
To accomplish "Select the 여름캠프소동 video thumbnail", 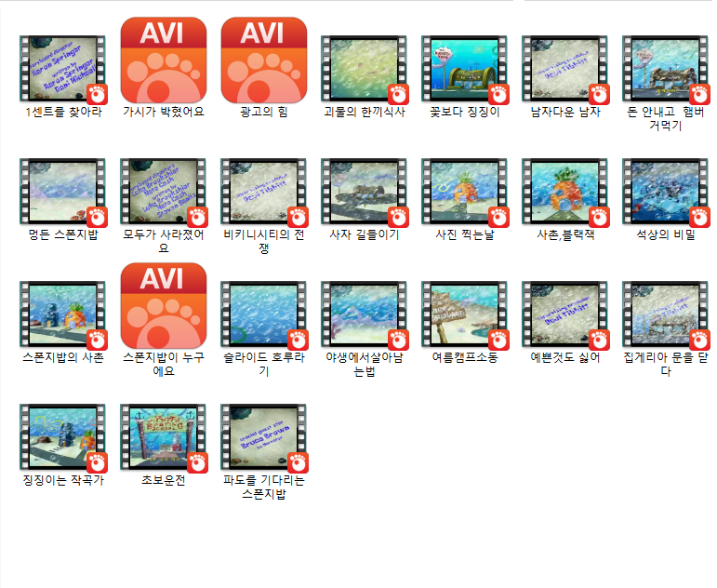I will [465, 314].
